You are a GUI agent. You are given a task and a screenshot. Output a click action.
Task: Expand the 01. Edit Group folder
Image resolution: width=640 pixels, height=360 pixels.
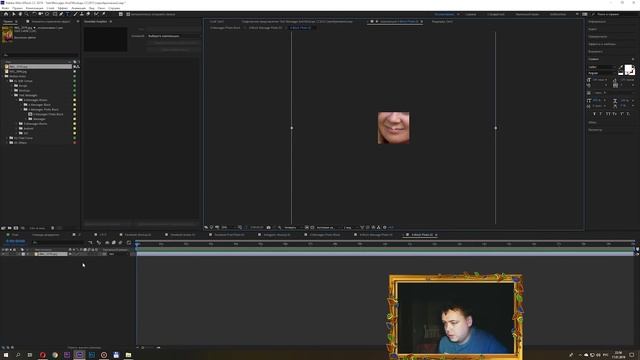[x=7, y=81]
